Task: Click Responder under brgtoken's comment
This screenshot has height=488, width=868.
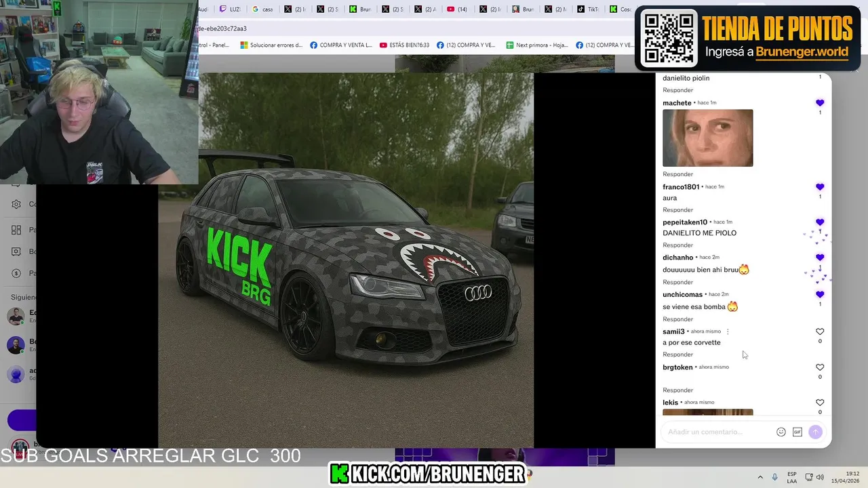Action: [678, 390]
